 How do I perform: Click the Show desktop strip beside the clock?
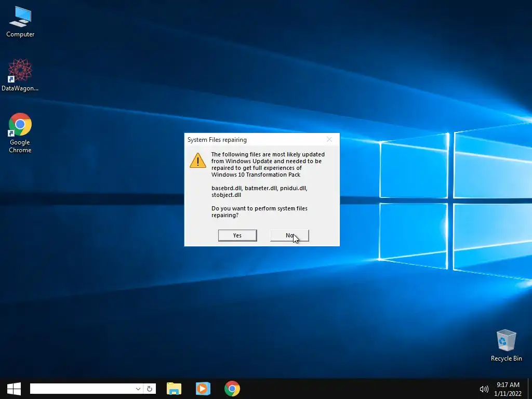[529, 389]
